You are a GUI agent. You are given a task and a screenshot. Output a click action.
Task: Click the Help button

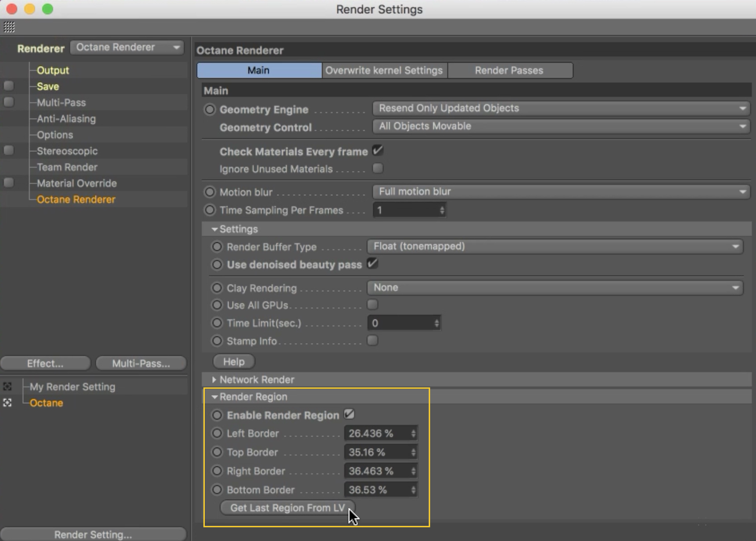234,361
